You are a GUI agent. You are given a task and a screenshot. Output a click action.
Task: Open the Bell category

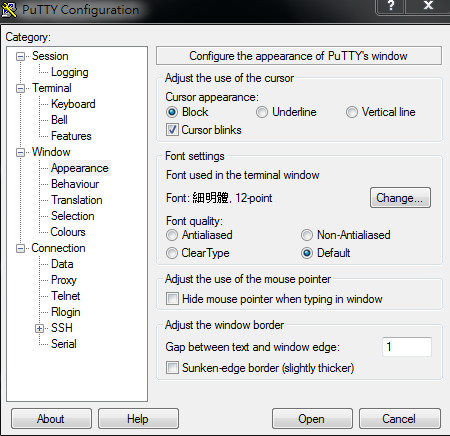pos(59,120)
